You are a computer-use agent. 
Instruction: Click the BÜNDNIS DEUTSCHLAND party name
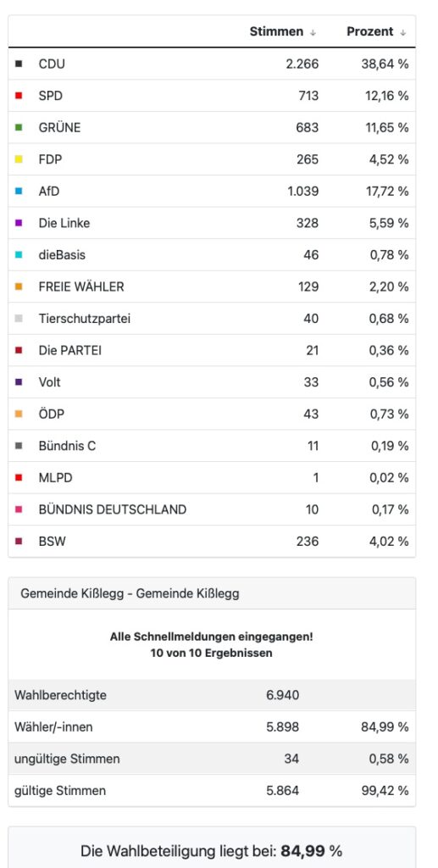tap(113, 509)
